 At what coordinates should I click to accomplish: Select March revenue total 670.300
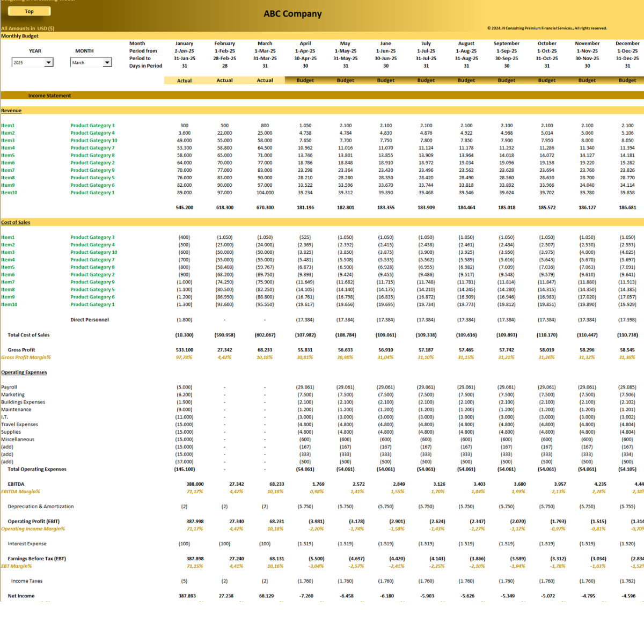(x=265, y=207)
